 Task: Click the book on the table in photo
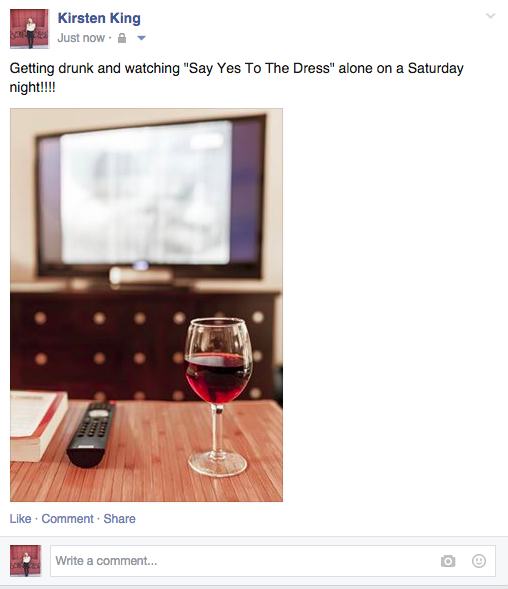click(39, 425)
